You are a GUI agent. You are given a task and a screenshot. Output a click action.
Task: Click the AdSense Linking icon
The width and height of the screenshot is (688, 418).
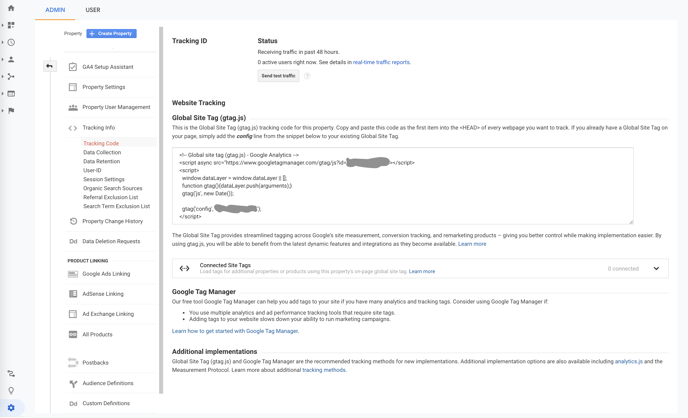[x=73, y=294]
